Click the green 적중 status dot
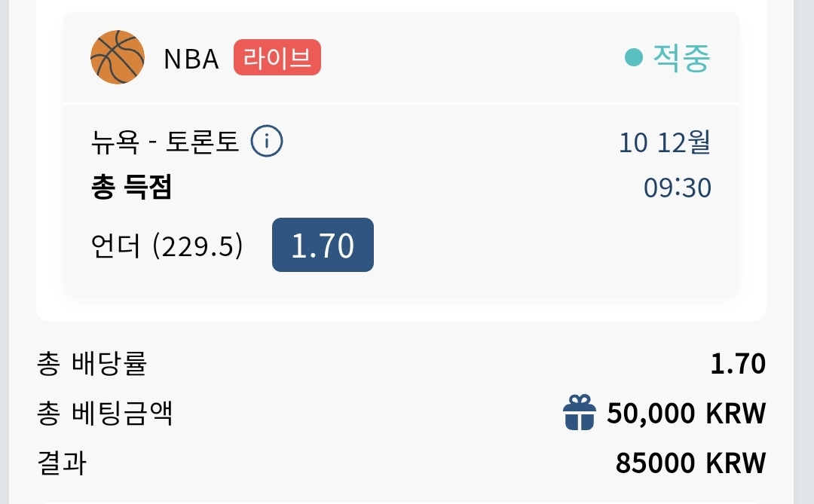This screenshot has height=504, width=814. point(633,57)
